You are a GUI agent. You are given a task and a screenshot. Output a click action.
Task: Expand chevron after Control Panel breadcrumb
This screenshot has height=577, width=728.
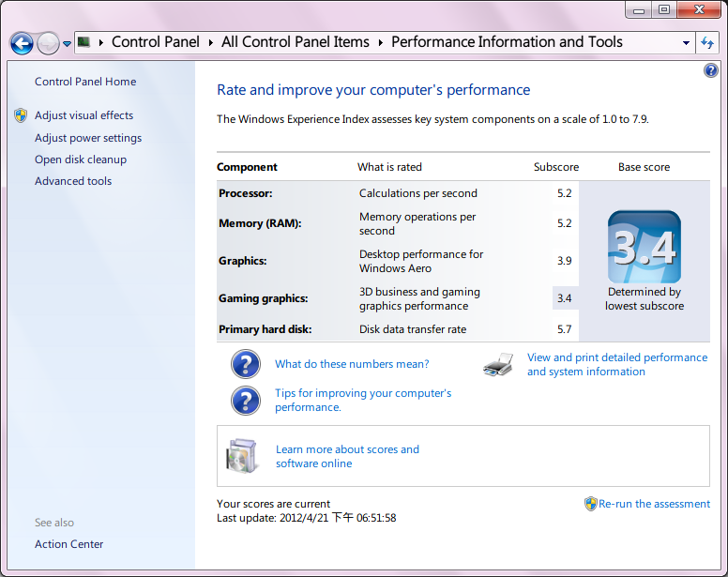211,43
